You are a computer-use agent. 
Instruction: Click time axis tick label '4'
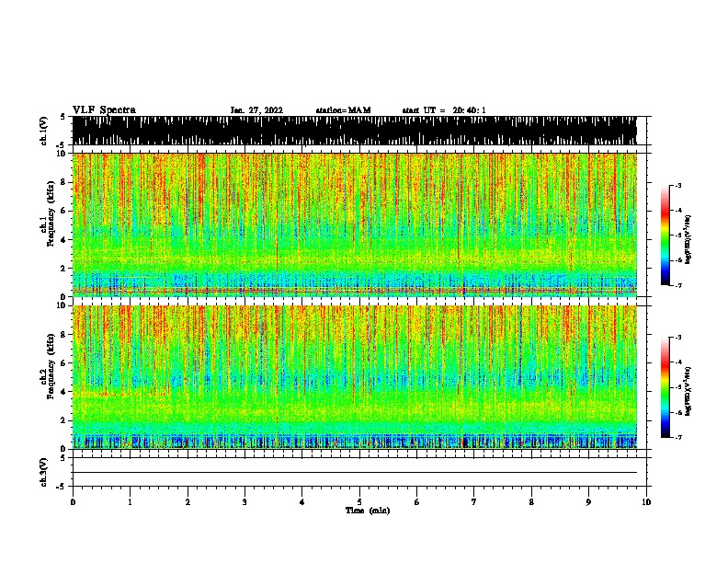point(302,502)
